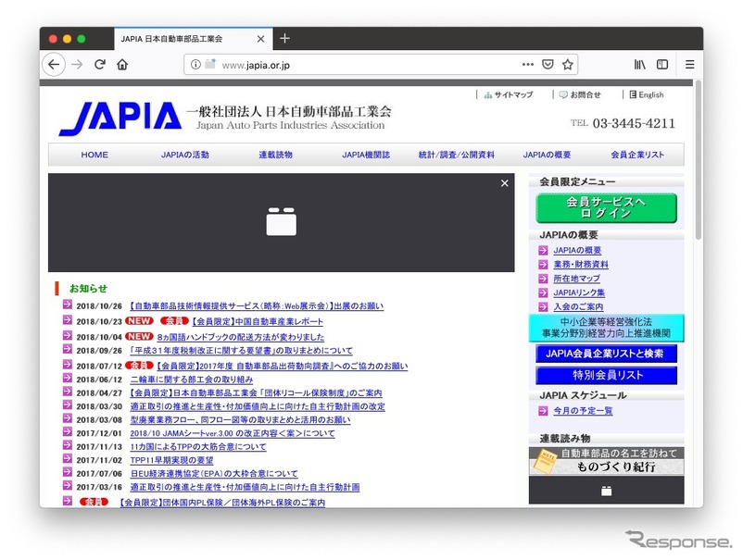This screenshot has width=743, height=560.
Task: Open the Library bookshelf icon
Action: [639, 65]
